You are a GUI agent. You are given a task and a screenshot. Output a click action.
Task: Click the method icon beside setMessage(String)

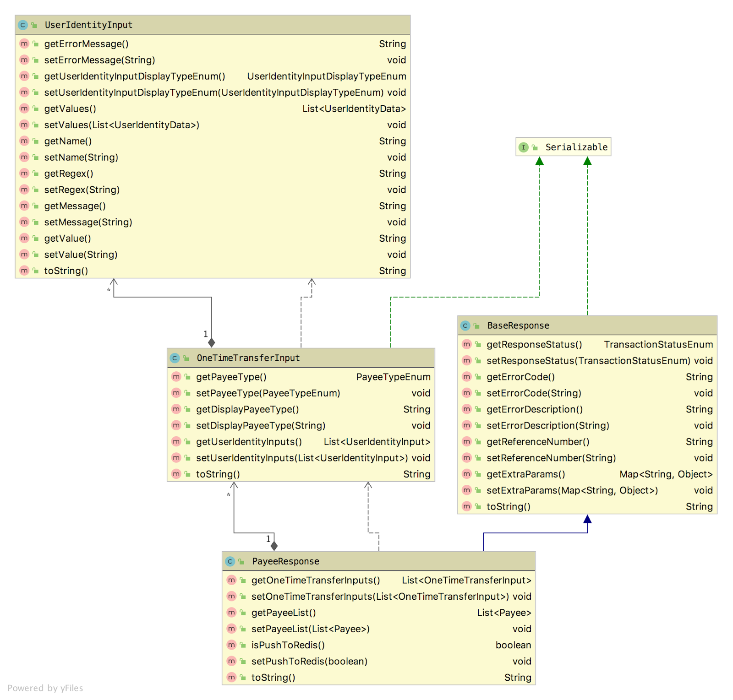tap(24, 222)
